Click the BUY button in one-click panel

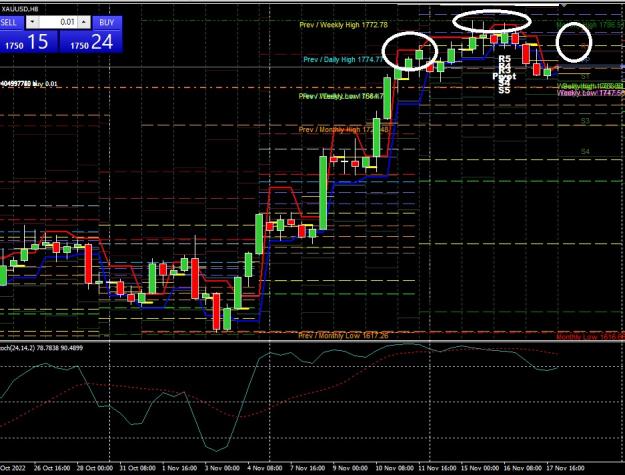[107, 22]
